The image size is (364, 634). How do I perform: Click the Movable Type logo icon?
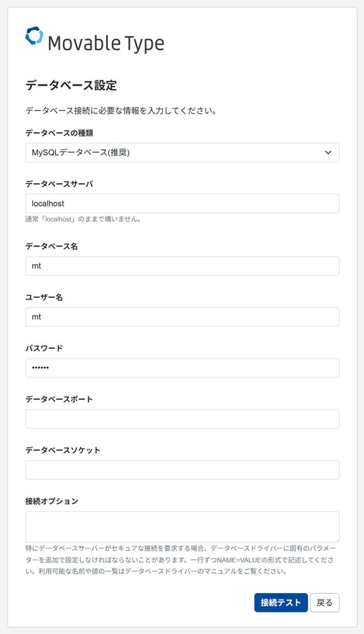(34, 36)
